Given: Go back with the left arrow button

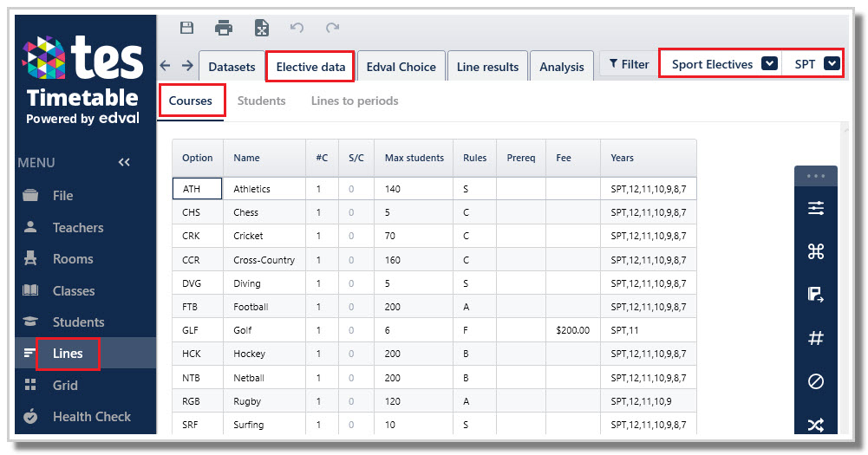Looking at the screenshot, I should tap(165, 65).
